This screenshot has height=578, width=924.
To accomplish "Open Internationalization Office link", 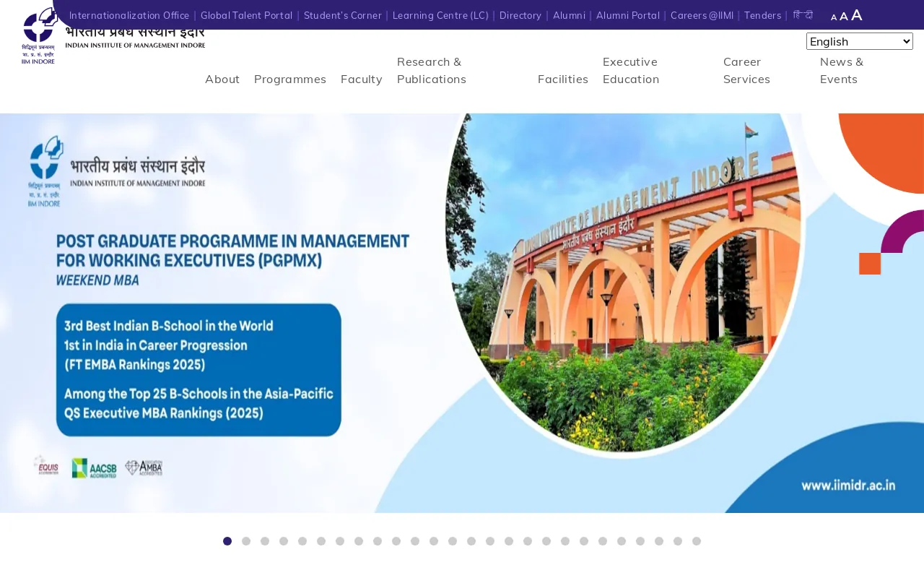I will pyautogui.click(x=129, y=15).
